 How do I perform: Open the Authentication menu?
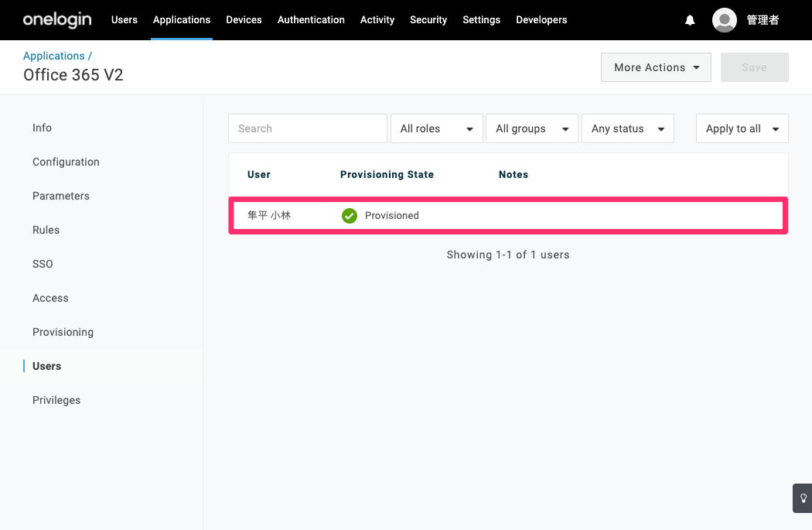[x=311, y=19]
